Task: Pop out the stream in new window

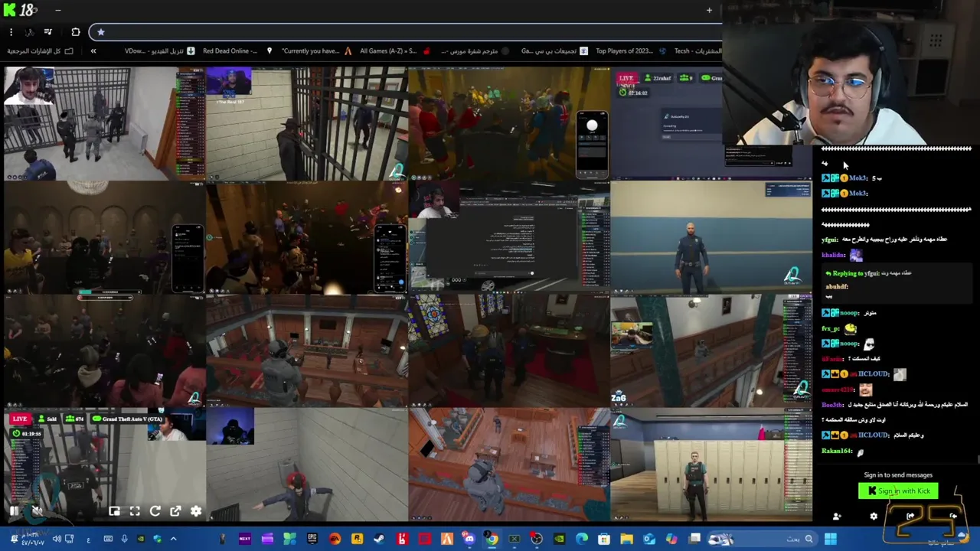Action: [175, 511]
